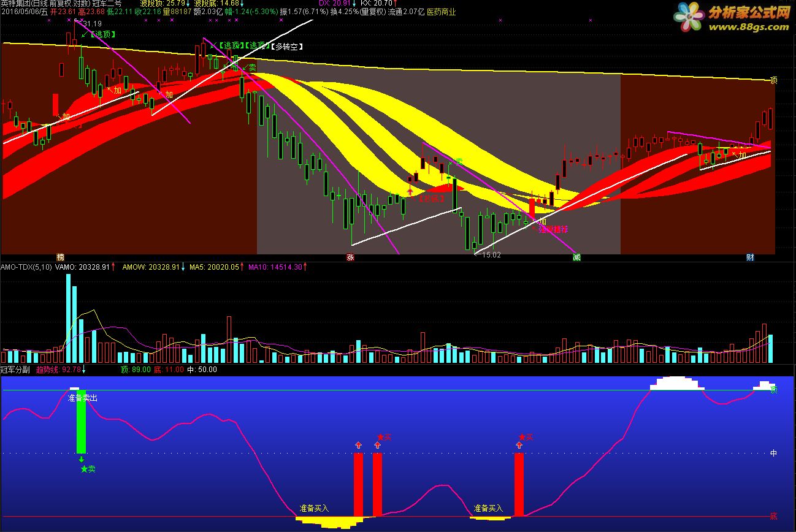Viewport: 796px width, 532px height.
Task: Click the stock title 英特集团(日线 前复权 对数)
Action: click(45, 4)
